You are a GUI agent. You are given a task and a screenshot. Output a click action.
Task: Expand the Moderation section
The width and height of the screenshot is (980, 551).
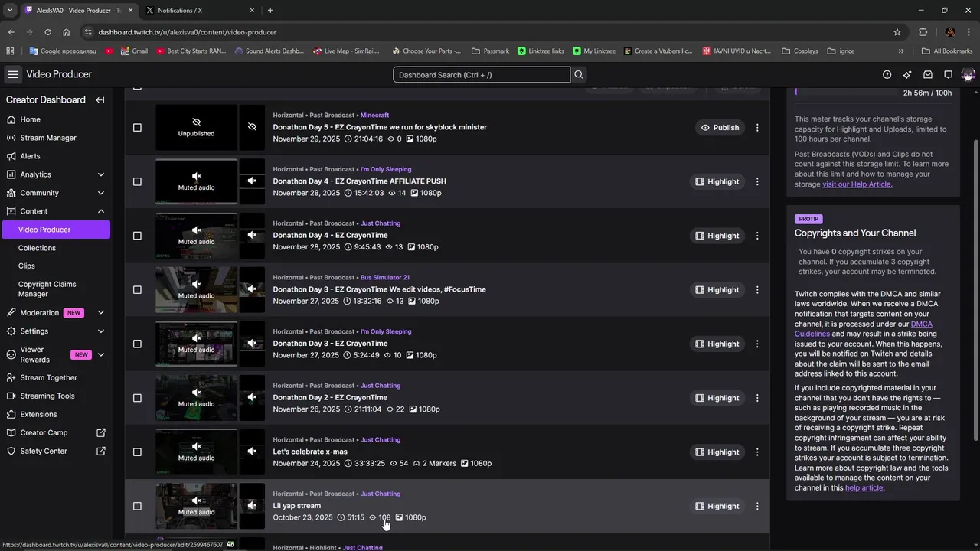[101, 312]
